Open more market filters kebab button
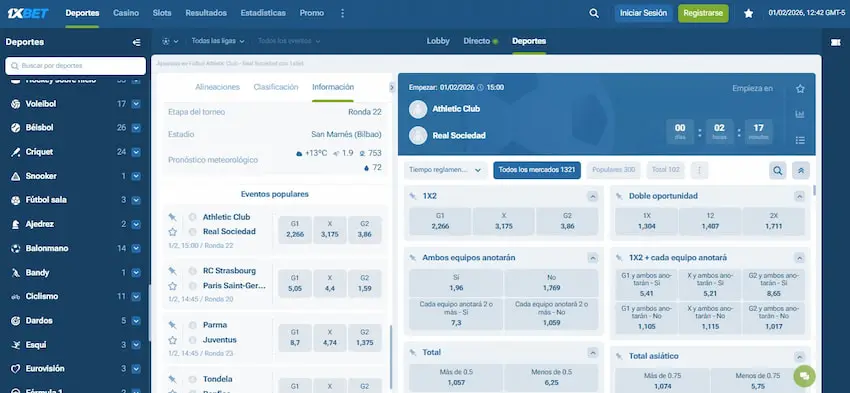Image resolution: width=850 pixels, height=393 pixels. (x=699, y=170)
